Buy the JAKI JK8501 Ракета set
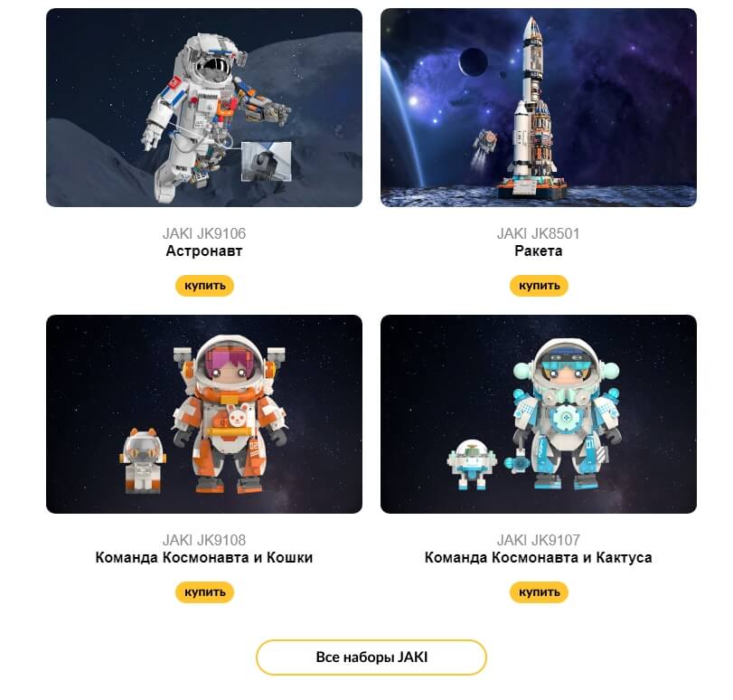Image resolution: width=733 pixels, height=700 pixels. pos(539,286)
